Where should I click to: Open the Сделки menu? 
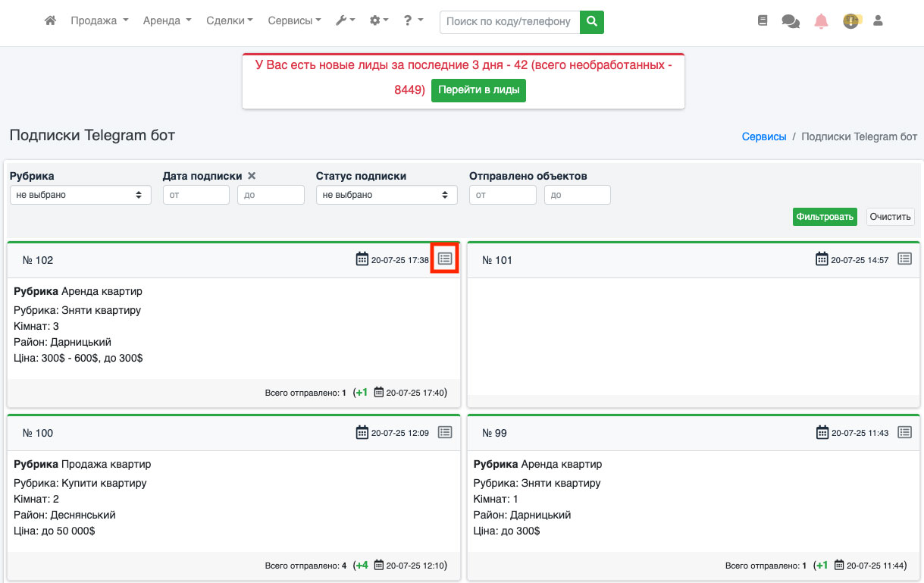[230, 21]
